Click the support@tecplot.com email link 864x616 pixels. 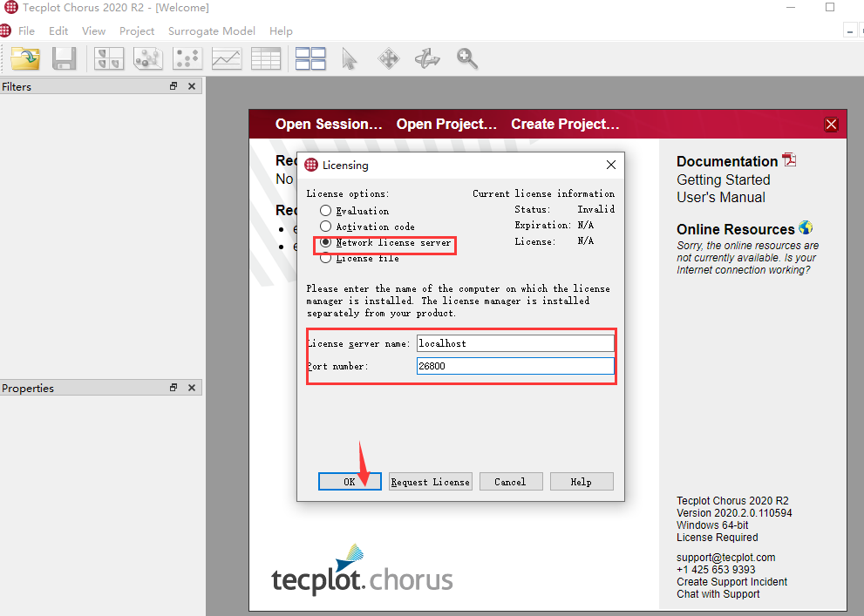pyautogui.click(x=725, y=557)
